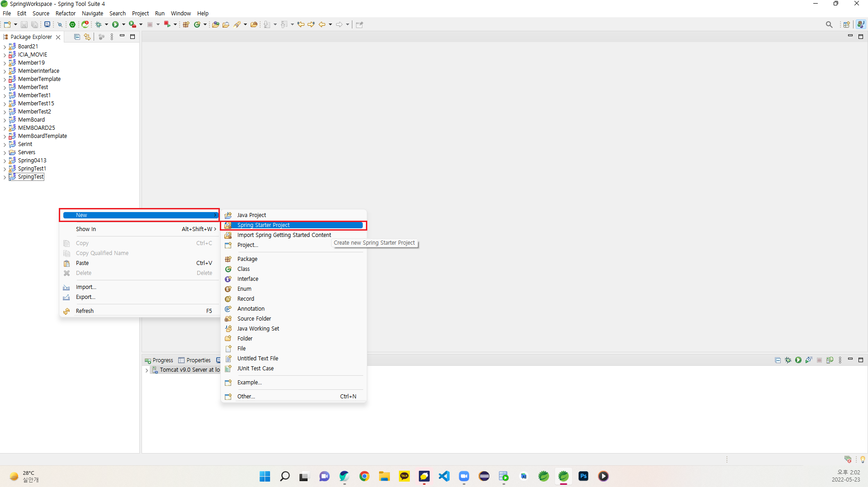Image resolution: width=868 pixels, height=487 pixels.
Task: Toggle Link with Editor in Package Explorer
Action: (x=87, y=37)
